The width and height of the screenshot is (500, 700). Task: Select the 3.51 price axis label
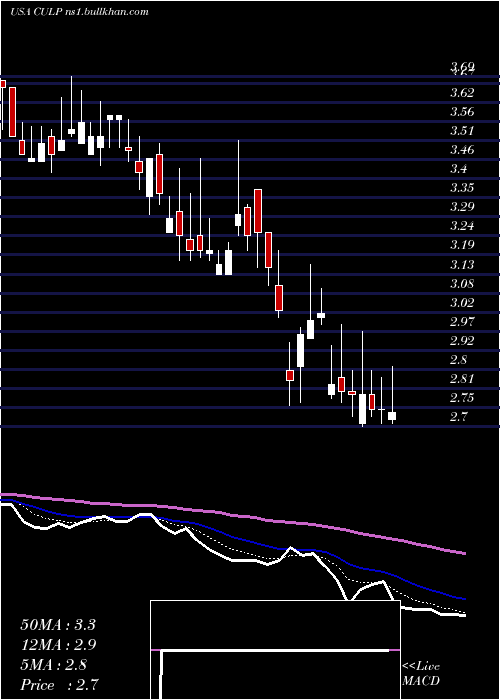(x=462, y=131)
